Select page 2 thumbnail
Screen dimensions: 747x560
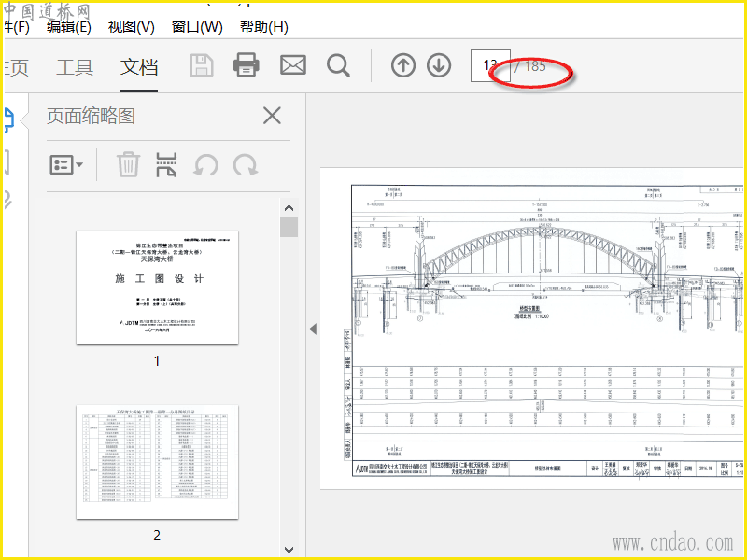(x=157, y=462)
